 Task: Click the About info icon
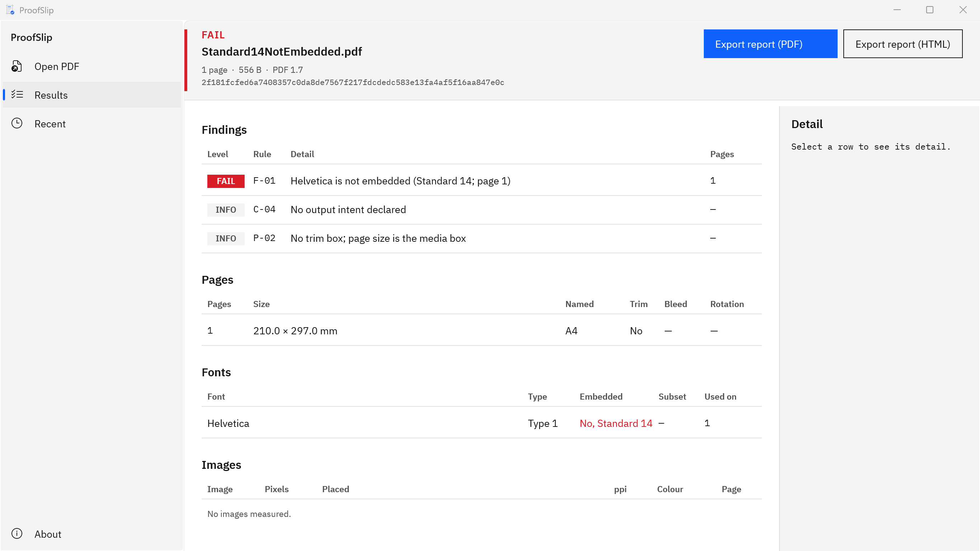(17, 533)
